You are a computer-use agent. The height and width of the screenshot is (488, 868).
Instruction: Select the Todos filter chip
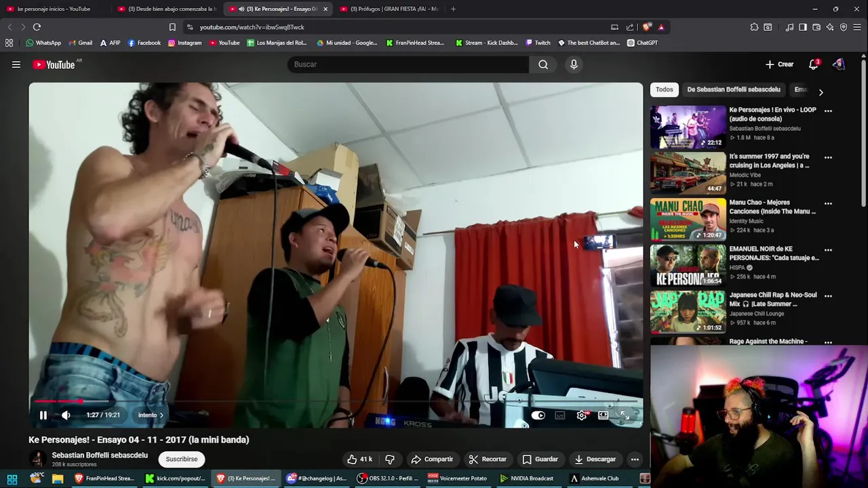pos(665,89)
